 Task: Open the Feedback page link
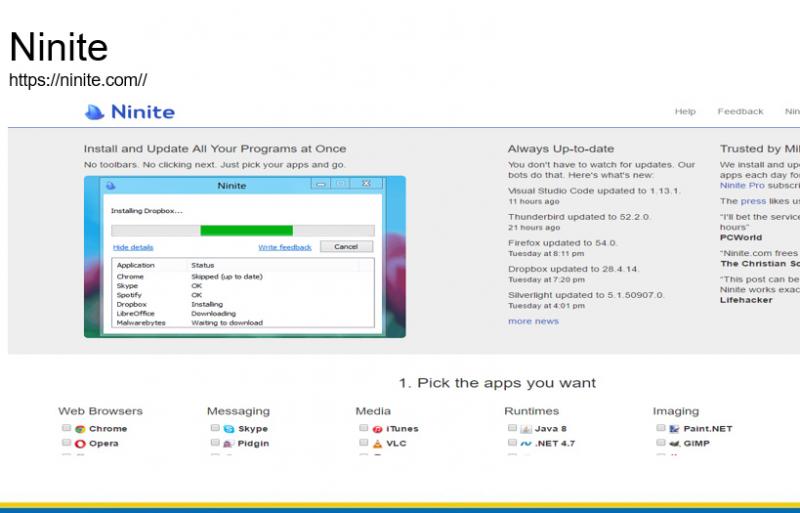(740, 111)
